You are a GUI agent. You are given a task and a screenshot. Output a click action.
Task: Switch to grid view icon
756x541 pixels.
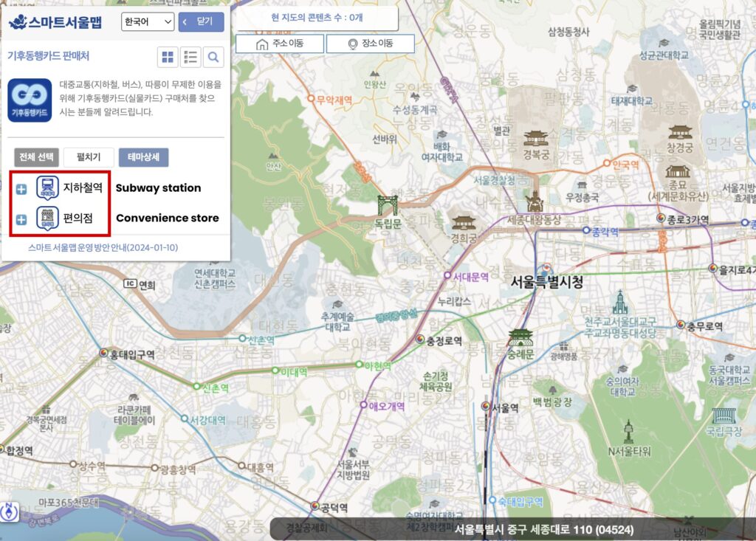click(168, 58)
